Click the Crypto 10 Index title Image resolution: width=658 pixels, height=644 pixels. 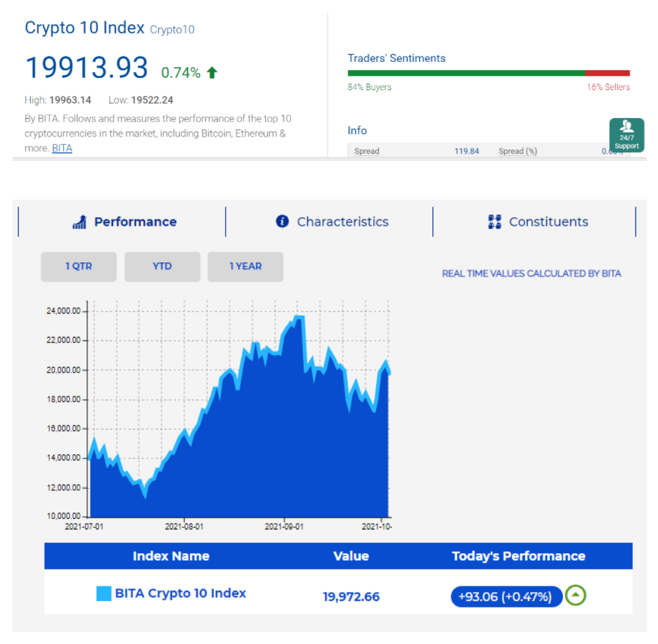(84, 27)
